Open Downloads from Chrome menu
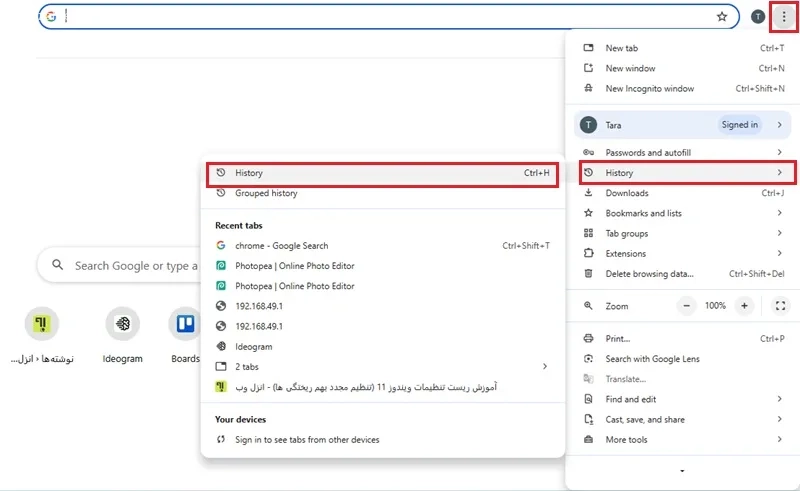 [x=627, y=193]
